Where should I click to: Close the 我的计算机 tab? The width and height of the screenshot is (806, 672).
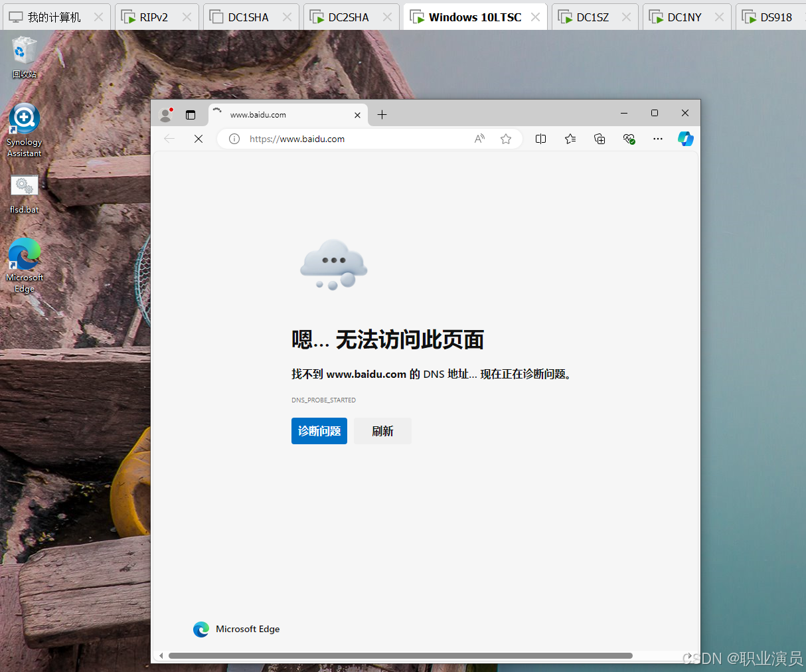(x=98, y=17)
